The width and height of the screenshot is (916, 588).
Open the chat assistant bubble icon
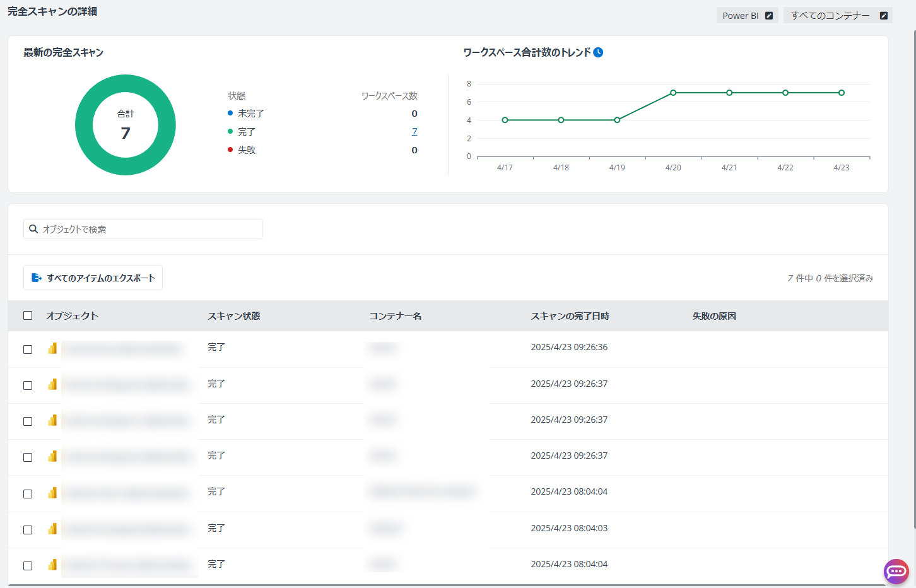click(x=896, y=572)
